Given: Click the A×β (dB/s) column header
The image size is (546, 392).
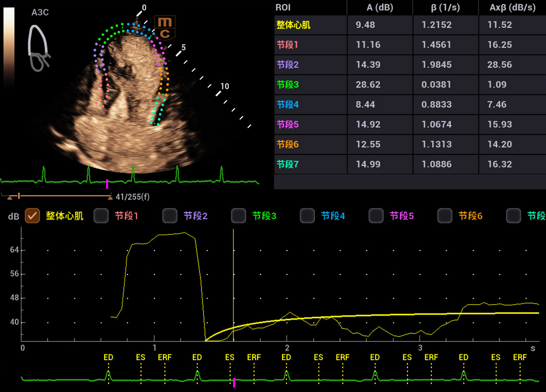Looking at the screenshot, I should click(x=511, y=7).
